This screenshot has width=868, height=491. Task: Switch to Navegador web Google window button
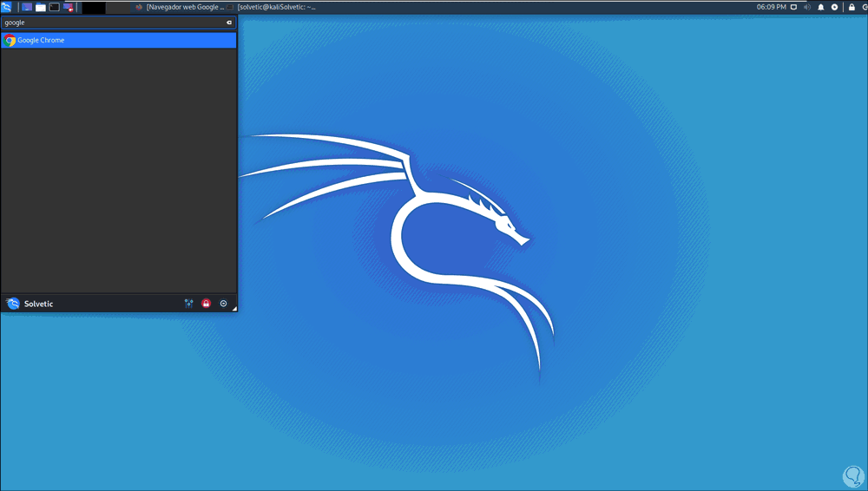point(180,7)
